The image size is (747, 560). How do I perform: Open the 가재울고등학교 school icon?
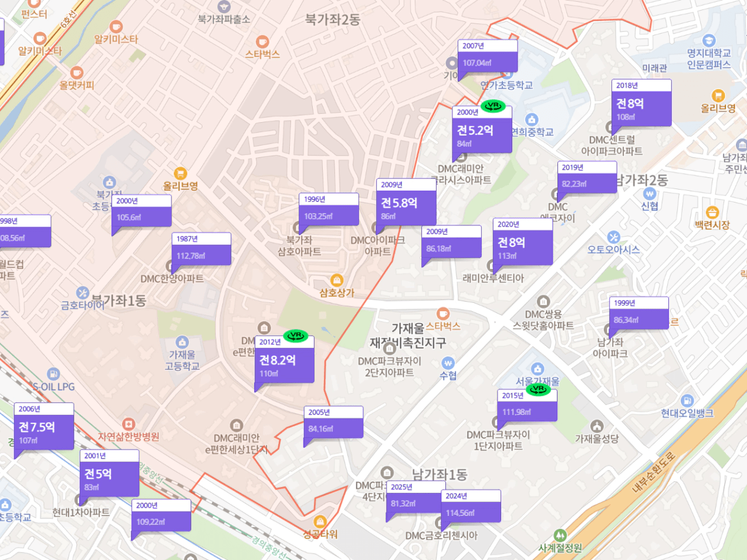[182, 342]
